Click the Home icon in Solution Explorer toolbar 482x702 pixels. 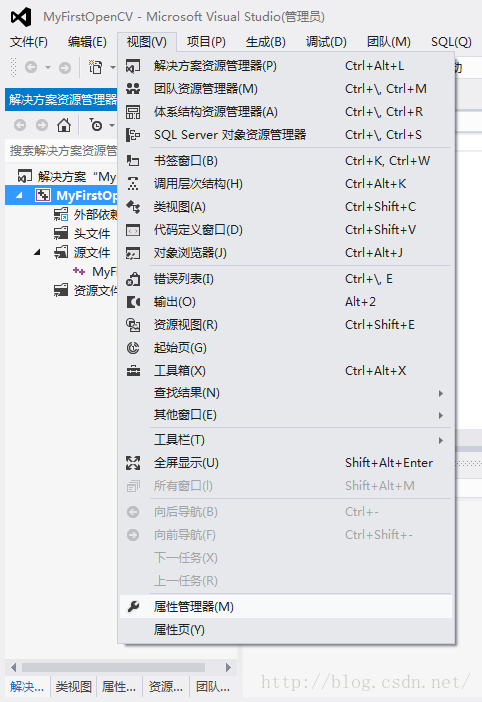click(x=64, y=125)
